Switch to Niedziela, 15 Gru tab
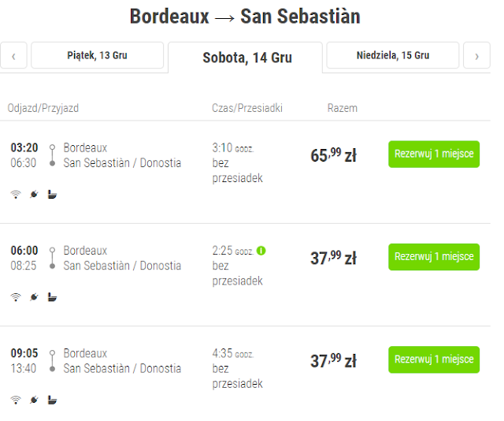This screenshot has height=421, width=504. [392, 56]
